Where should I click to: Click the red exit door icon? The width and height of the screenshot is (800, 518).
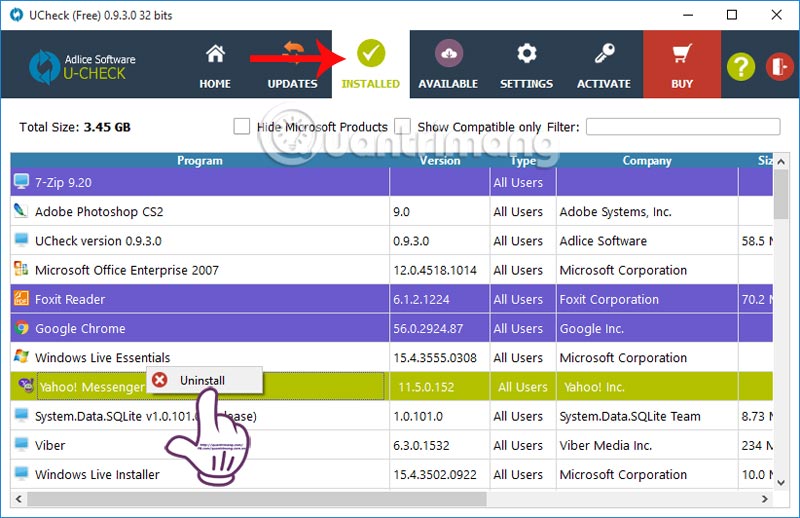779,66
